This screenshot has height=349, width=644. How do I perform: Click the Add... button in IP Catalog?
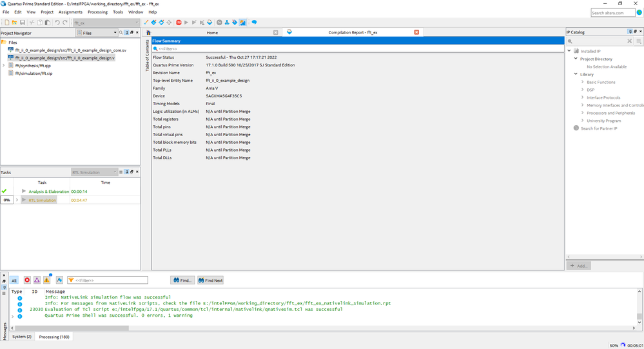(579, 266)
